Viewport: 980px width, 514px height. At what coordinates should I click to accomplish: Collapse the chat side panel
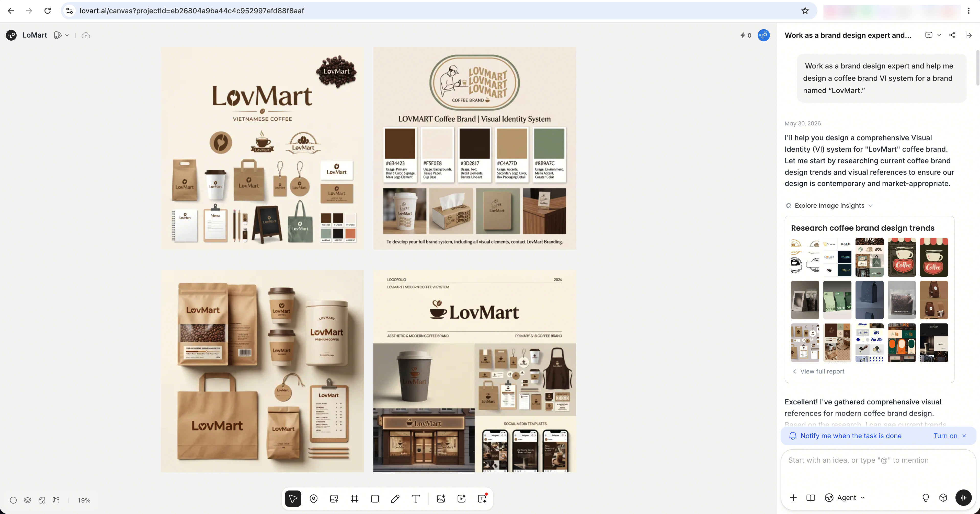[968, 35]
